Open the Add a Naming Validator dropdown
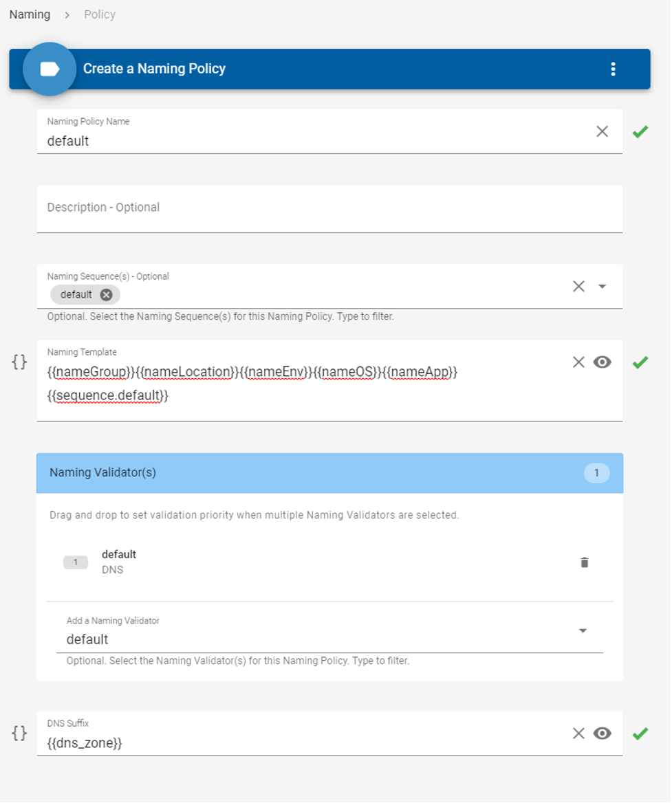The image size is (672, 803). (583, 630)
